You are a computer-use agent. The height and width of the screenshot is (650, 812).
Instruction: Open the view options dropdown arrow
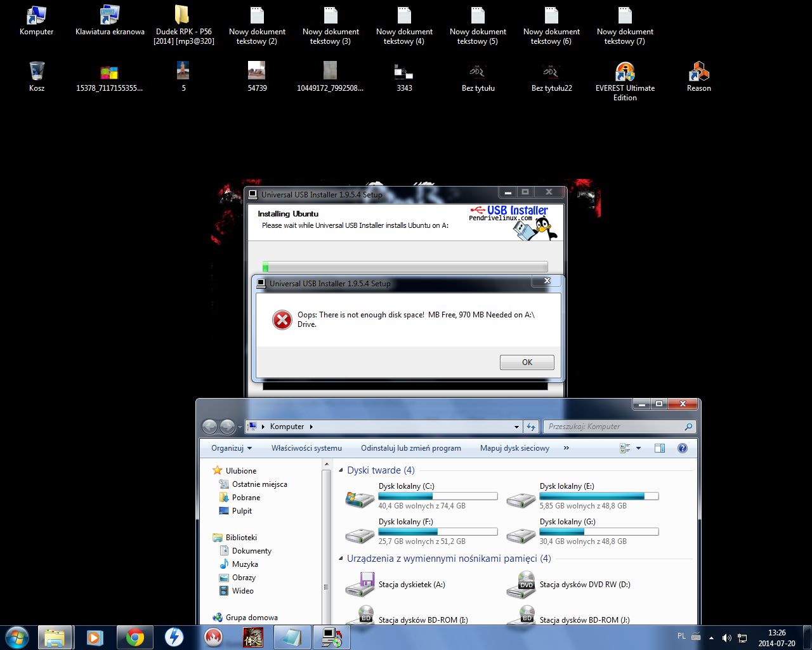[x=638, y=448]
